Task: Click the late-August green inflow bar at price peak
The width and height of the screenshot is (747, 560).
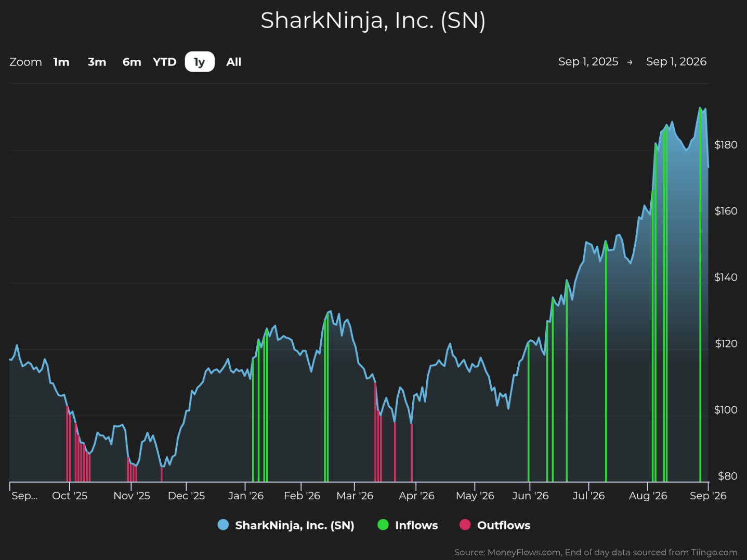Action: pyautogui.click(x=700, y=295)
